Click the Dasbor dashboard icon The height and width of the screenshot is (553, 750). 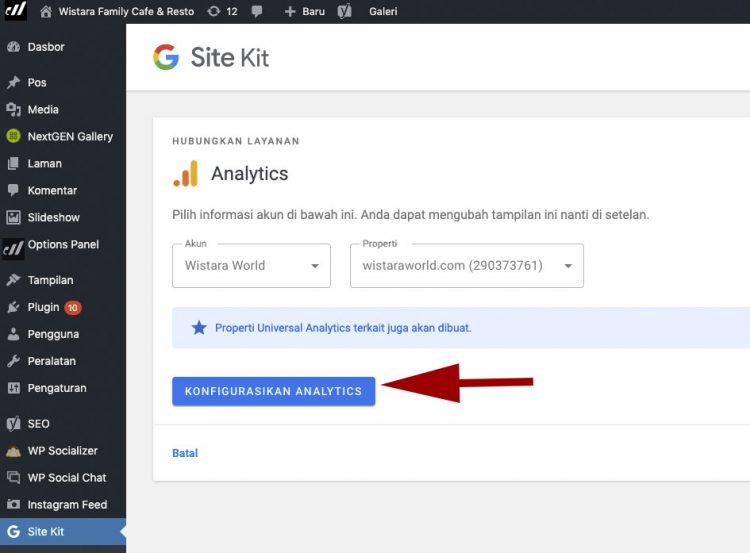(13, 47)
